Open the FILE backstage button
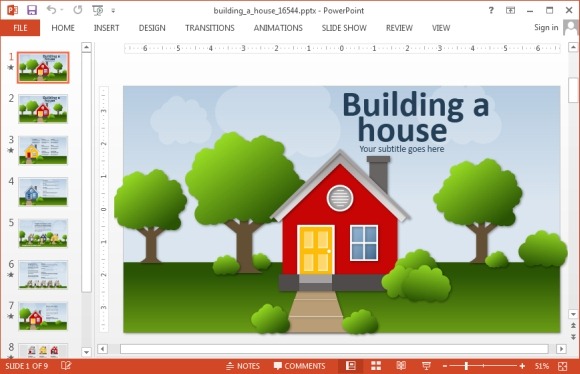 pos(20,28)
